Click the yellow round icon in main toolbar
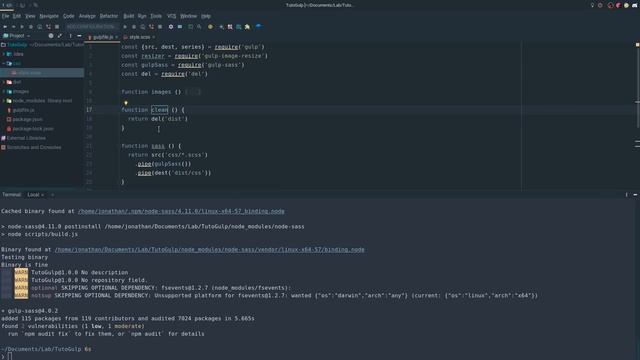Image resolution: width=640 pixels, height=360 pixels. [x=211, y=27]
